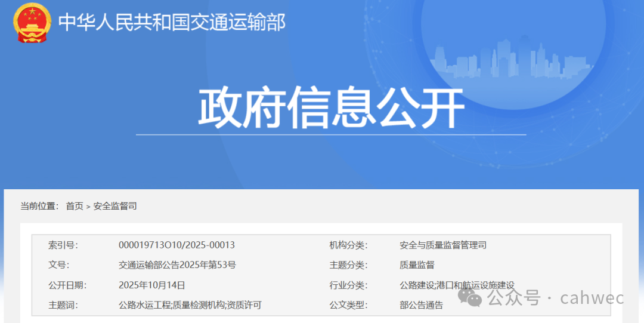Click the 政府信息公开 banner heading
This screenshot has height=323, width=644.
click(331, 108)
